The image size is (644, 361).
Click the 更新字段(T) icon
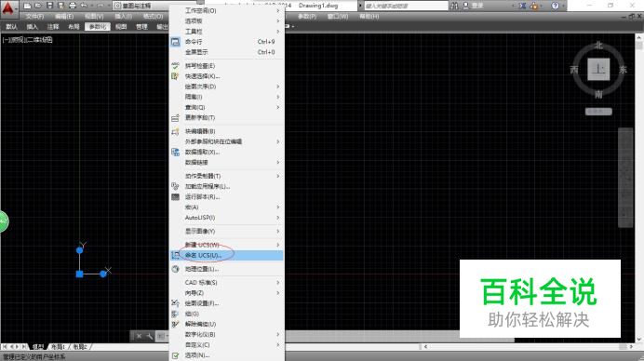pos(175,118)
